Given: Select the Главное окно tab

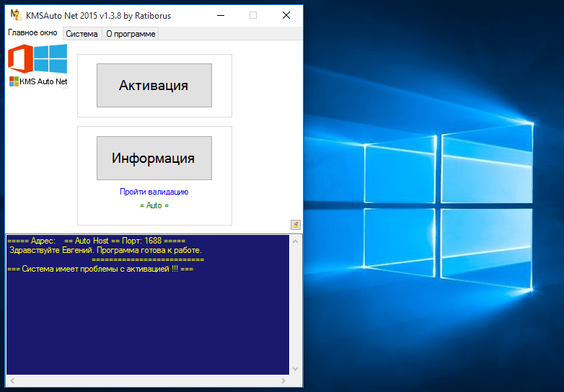Looking at the screenshot, I should tap(32, 32).
